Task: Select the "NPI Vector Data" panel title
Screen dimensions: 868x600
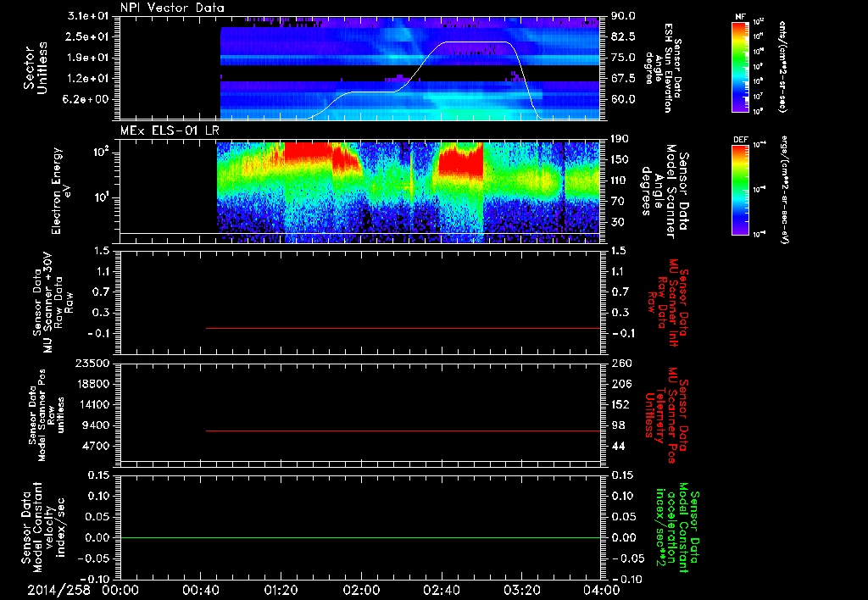Action: (x=173, y=8)
